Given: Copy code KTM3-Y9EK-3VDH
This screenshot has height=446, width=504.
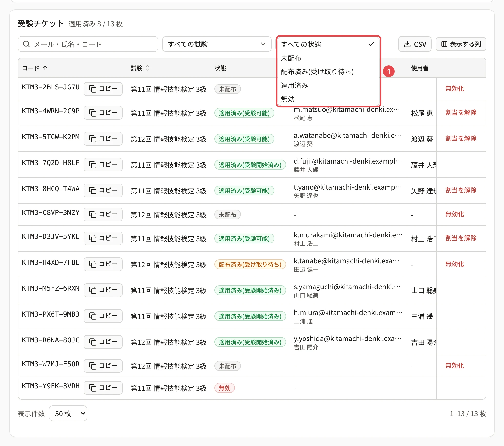Looking at the screenshot, I should [x=103, y=388].
